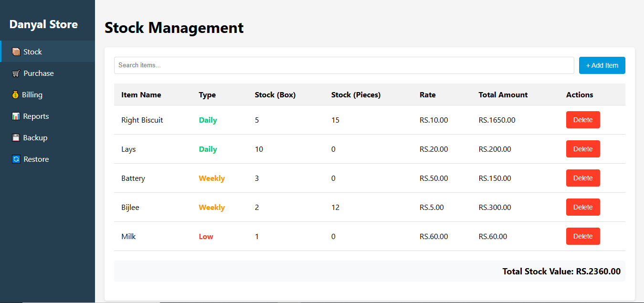644x303 pixels.
Task: Delete the Battery row
Action: (x=583, y=178)
